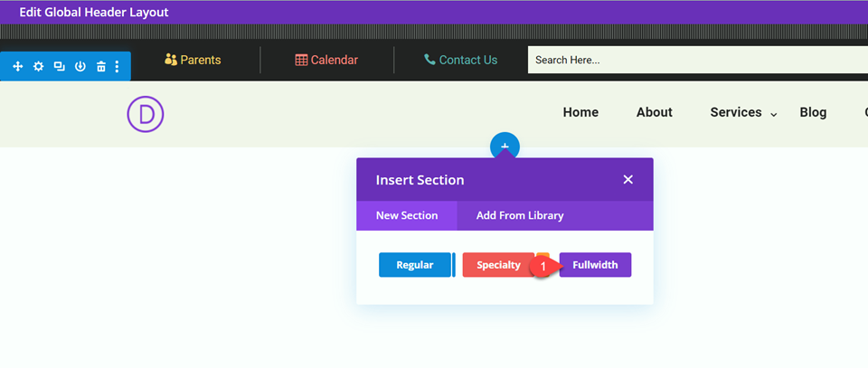This screenshot has width=868, height=369.
Task: Click the blue add section plus button
Action: 505,147
